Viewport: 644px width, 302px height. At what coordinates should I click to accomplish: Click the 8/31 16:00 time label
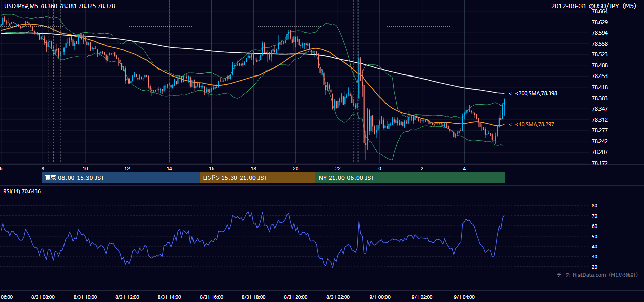[x=211, y=297]
